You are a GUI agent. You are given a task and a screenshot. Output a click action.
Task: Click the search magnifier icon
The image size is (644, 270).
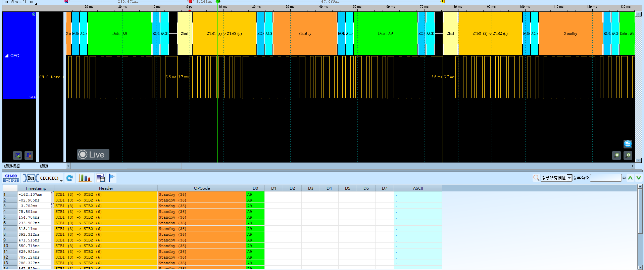pos(536,178)
